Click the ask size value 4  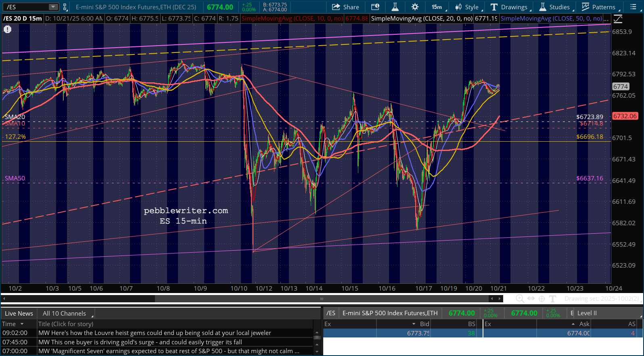(x=633, y=333)
